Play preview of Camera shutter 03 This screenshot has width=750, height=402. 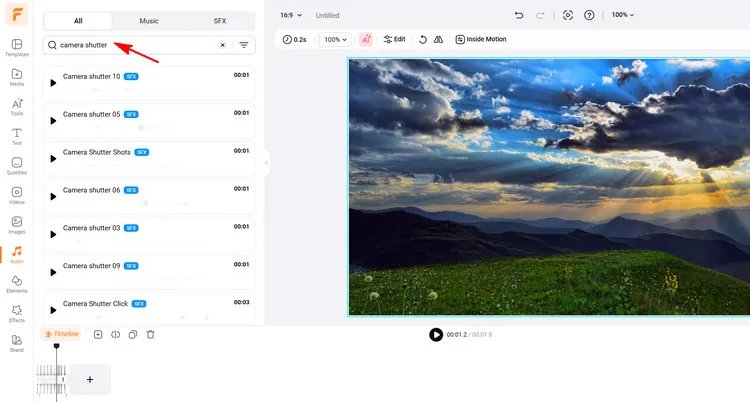pyautogui.click(x=53, y=234)
